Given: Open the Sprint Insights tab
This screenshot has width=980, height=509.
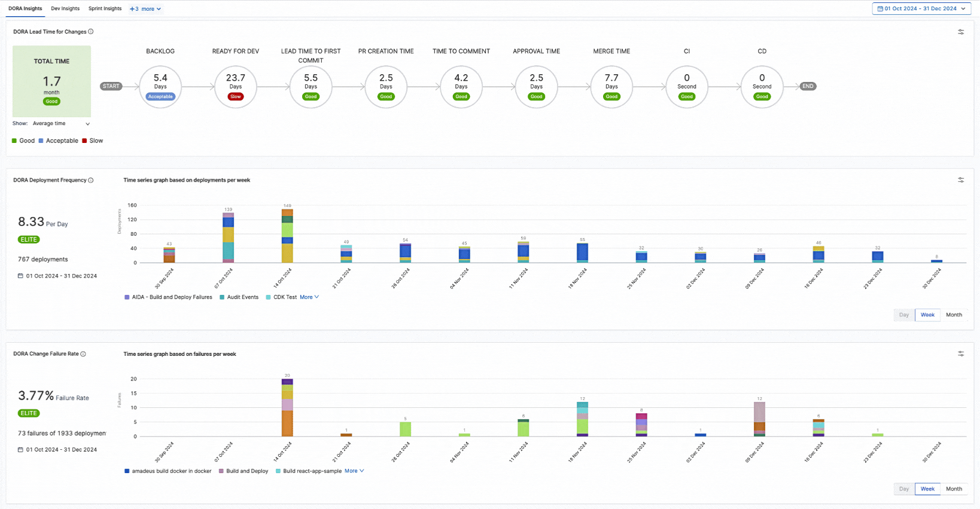Looking at the screenshot, I should click(x=105, y=9).
